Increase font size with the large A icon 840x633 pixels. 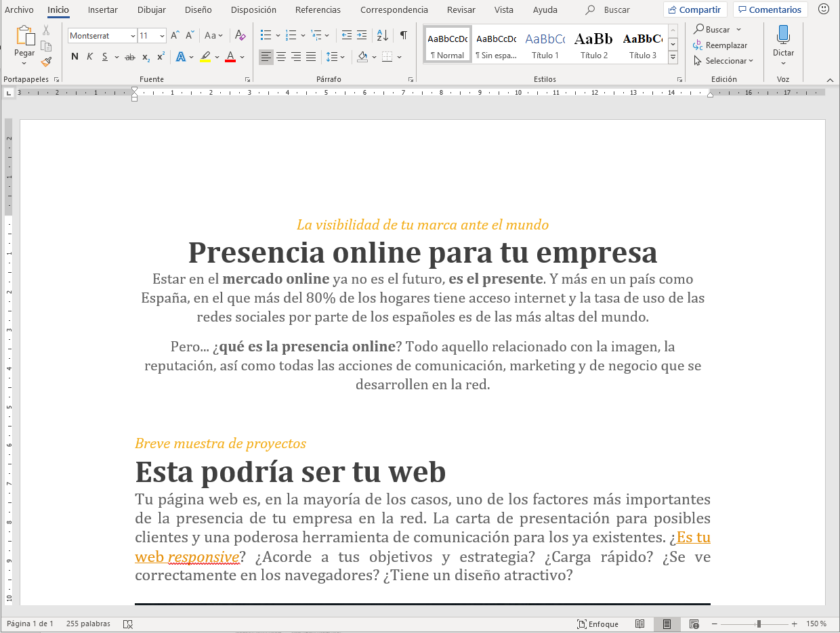point(175,35)
